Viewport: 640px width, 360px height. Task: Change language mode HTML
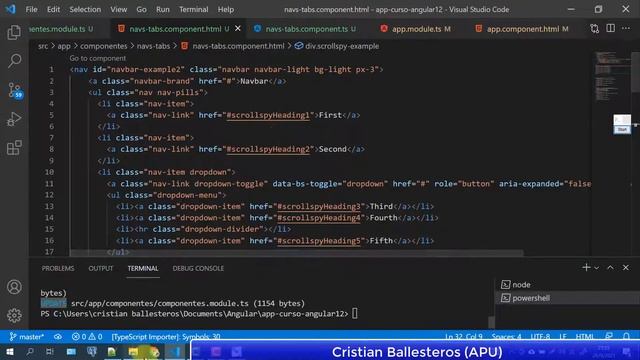pos(584,337)
